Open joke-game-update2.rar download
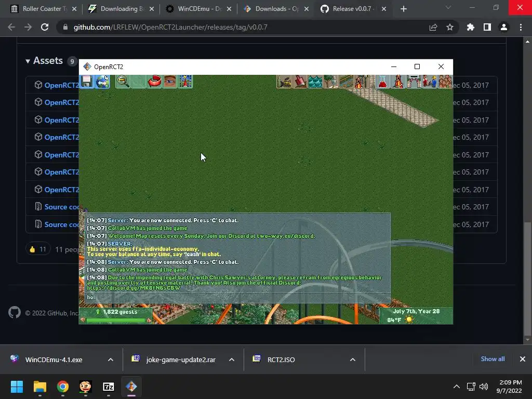The height and width of the screenshot is (399, 532). (180, 360)
